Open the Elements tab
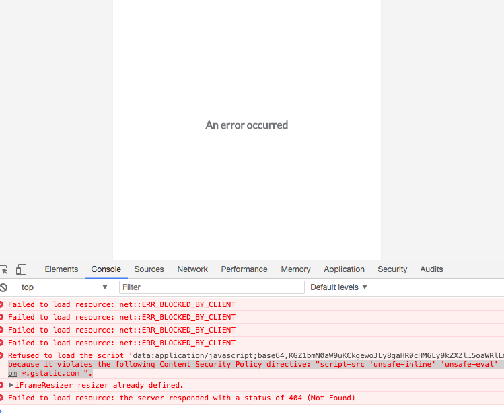This screenshot has width=504, height=420. pos(61,269)
